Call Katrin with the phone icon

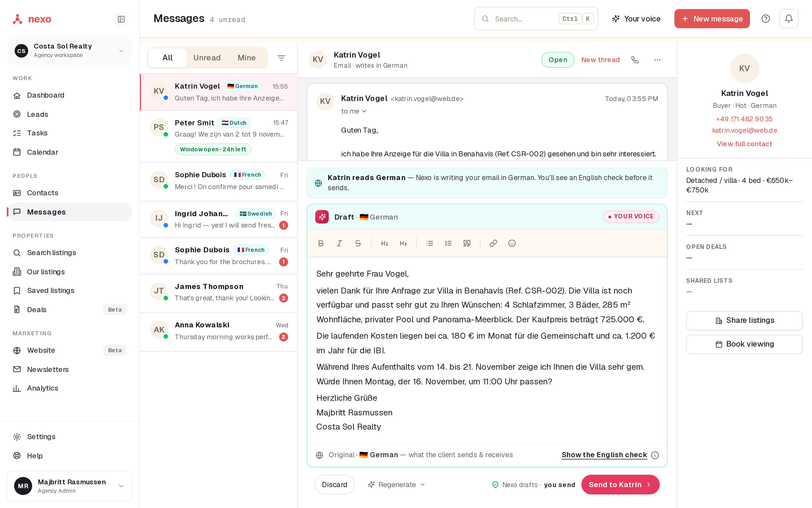pyautogui.click(x=635, y=60)
